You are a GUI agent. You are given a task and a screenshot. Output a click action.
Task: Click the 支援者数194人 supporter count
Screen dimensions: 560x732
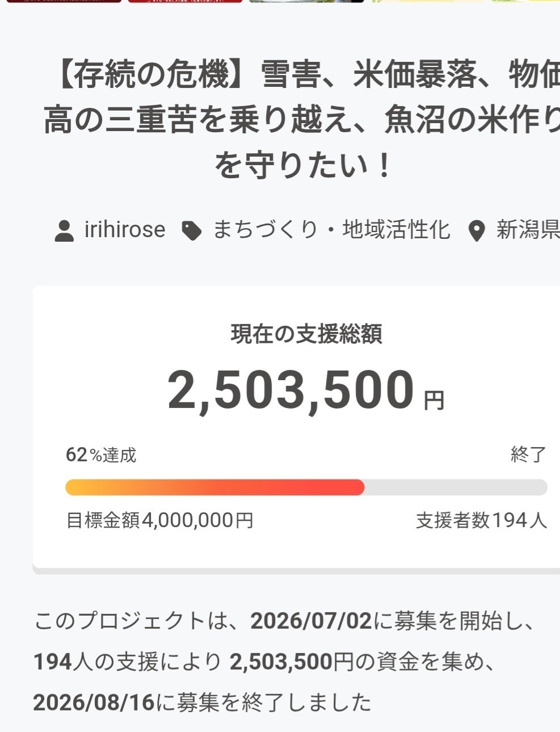[481, 520]
